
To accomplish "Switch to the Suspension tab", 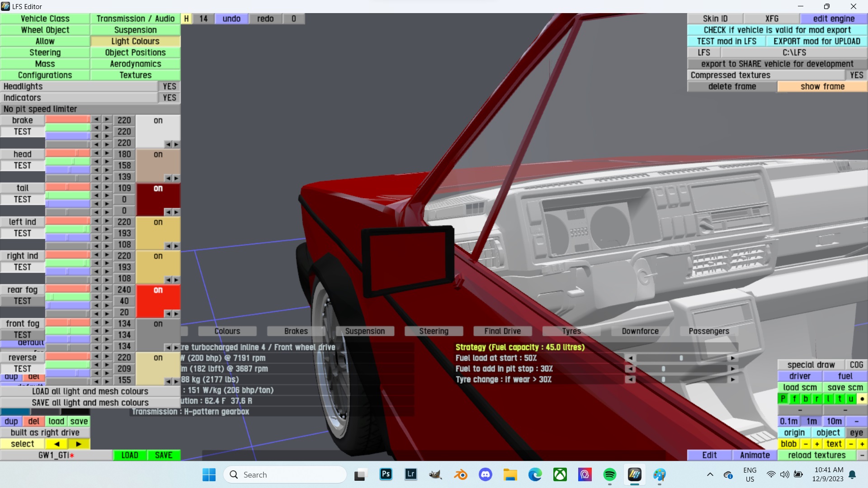I will tap(135, 30).
